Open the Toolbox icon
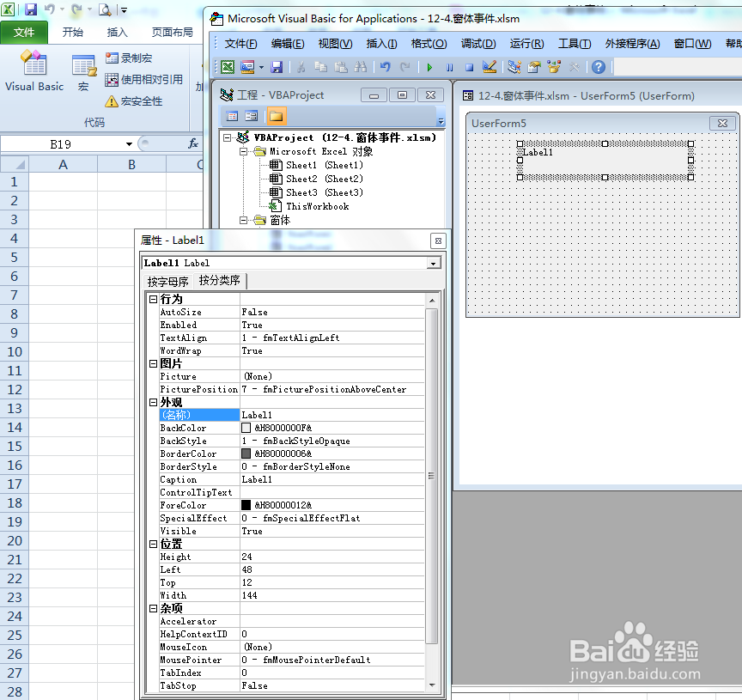This screenshot has height=700, width=742. pyautogui.click(x=574, y=67)
